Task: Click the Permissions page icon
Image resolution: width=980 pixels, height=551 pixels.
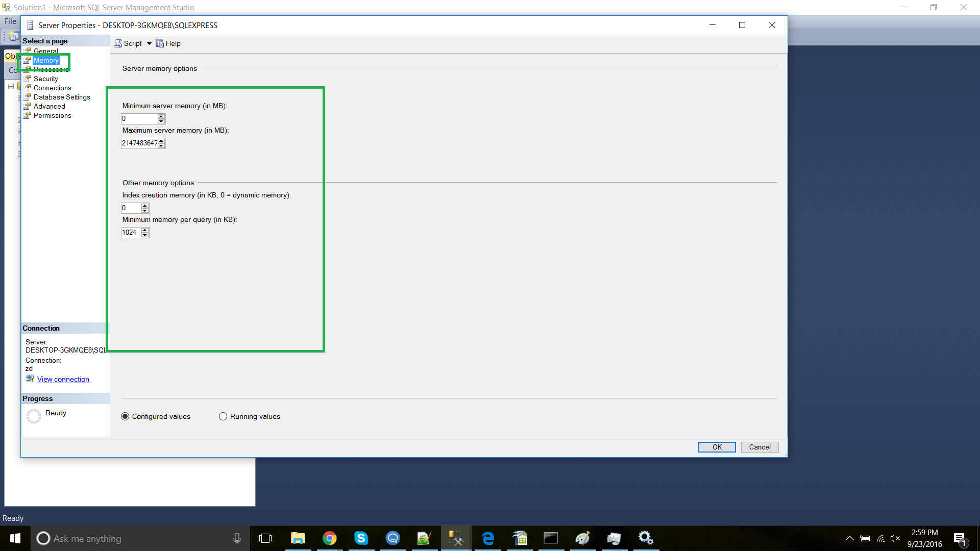Action: pyautogui.click(x=28, y=115)
